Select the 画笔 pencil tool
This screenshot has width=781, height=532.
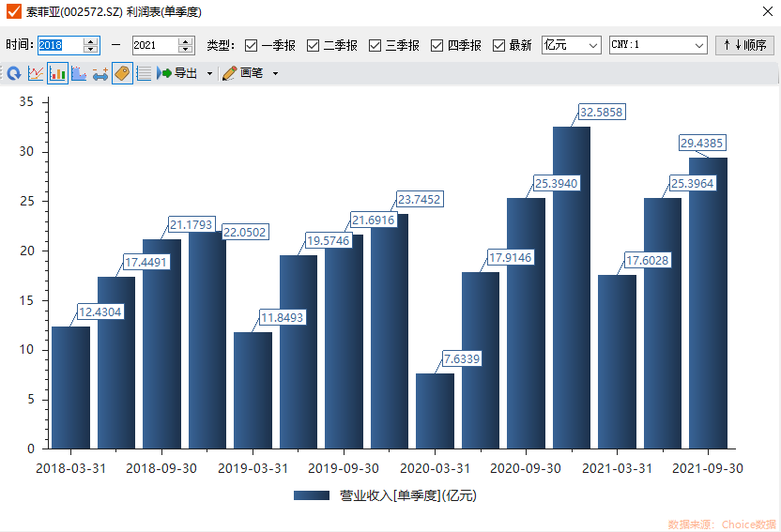point(242,73)
